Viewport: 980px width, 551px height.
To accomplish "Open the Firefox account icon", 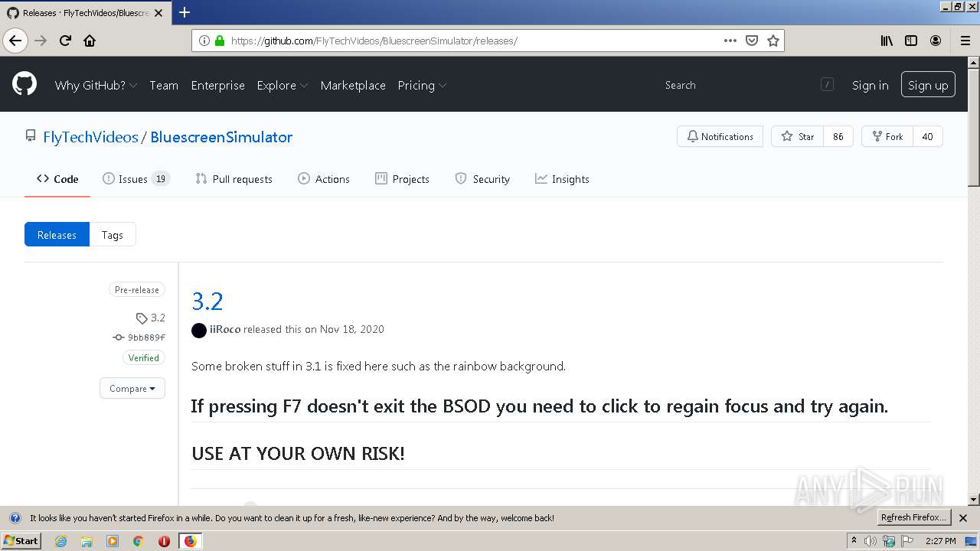I will point(936,41).
